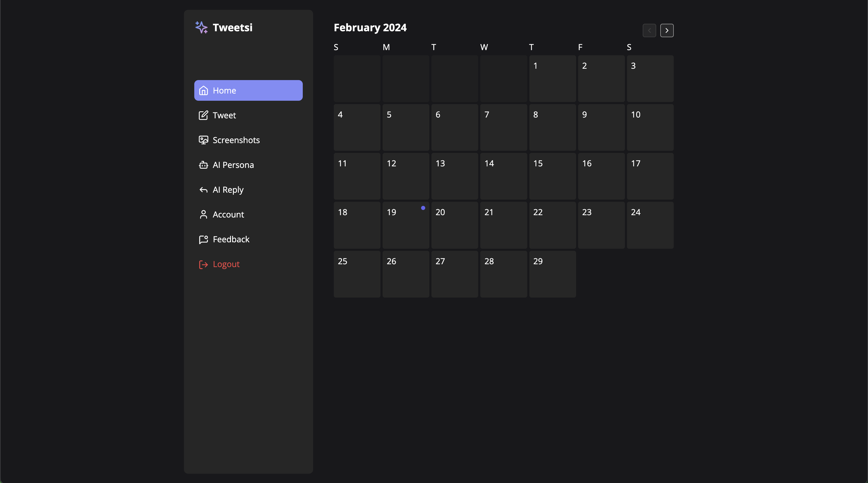This screenshot has width=868, height=483.
Task: Click the Account person icon
Action: click(x=203, y=215)
